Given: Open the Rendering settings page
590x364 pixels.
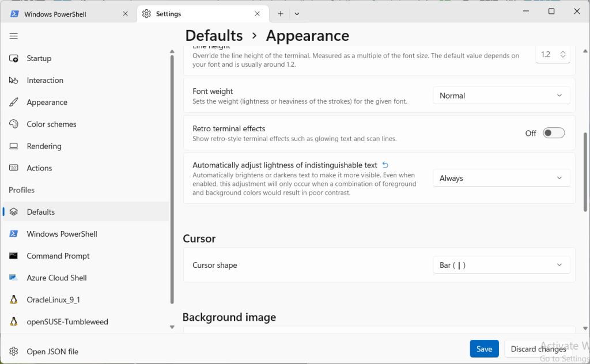Looking at the screenshot, I should pyautogui.click(x=44, y=146).
